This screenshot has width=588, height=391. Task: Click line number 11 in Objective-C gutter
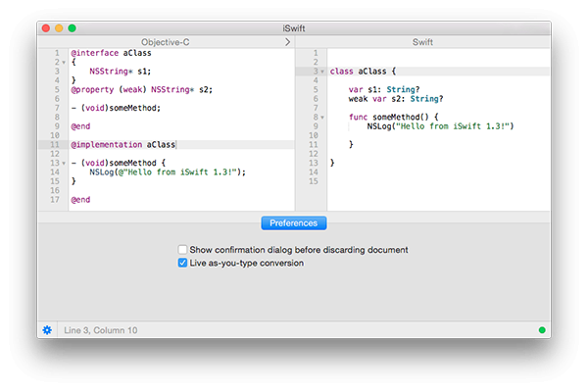[55, 145]
